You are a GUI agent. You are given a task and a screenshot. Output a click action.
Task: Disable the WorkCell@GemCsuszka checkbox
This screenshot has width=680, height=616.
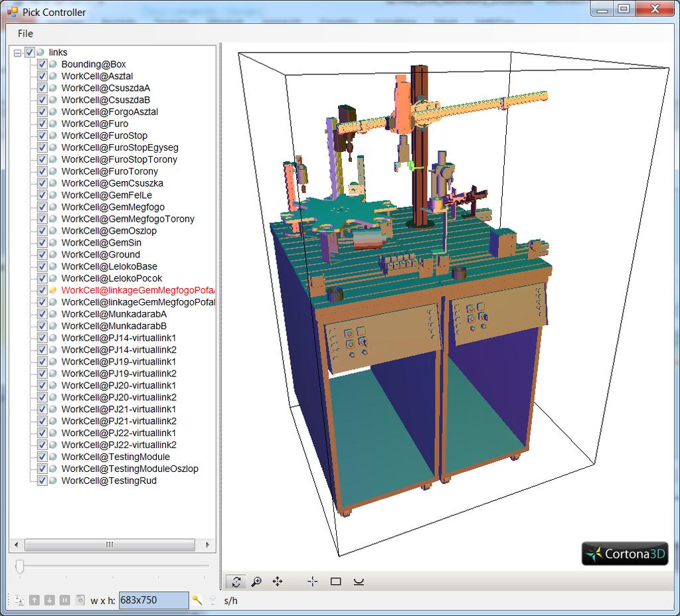click(x=42, y=183)
